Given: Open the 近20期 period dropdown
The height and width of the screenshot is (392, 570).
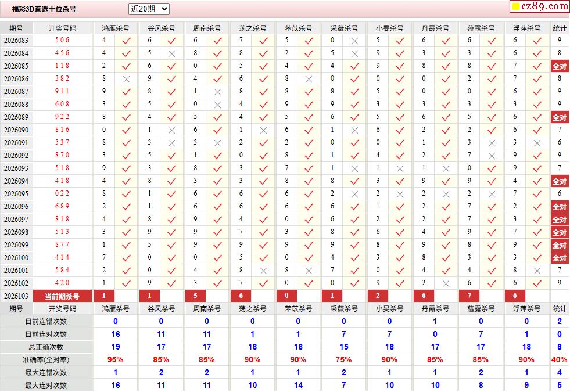Looking at the screenshot, I should click(x=149, y=9).
